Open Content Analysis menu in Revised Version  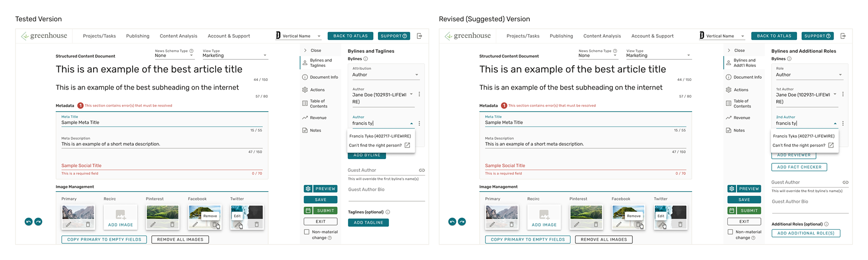(x=602, y=36)
